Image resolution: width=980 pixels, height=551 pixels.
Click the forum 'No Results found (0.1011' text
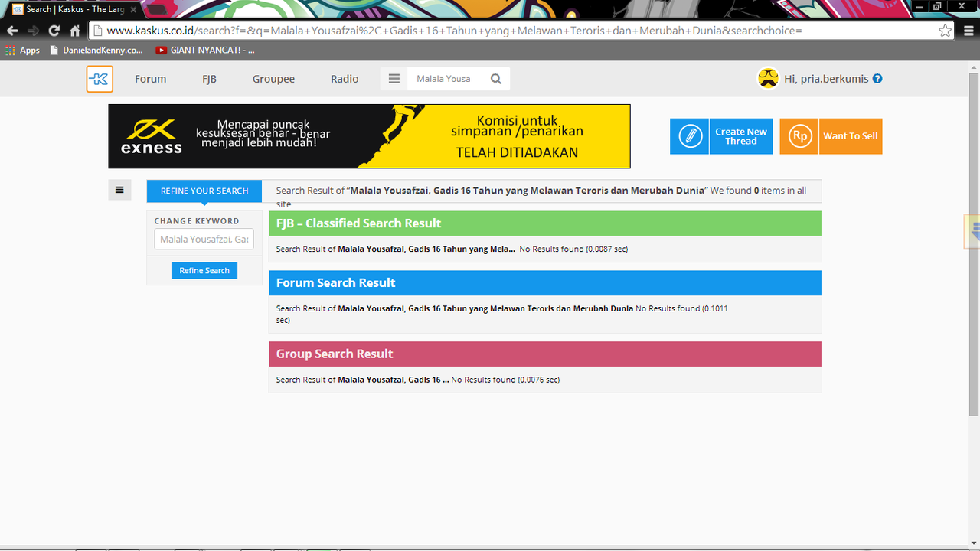coord(681,308)
